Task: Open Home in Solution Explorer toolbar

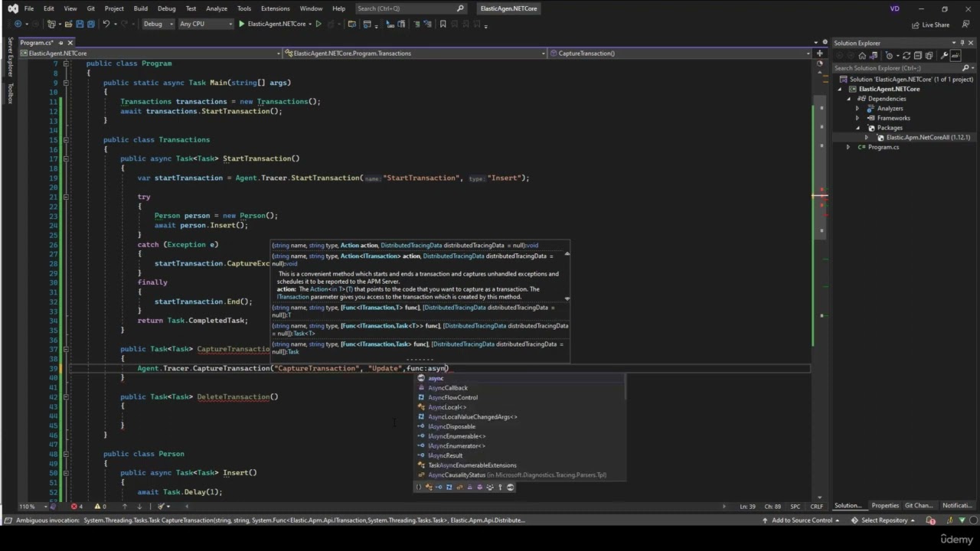Action: 862,56
